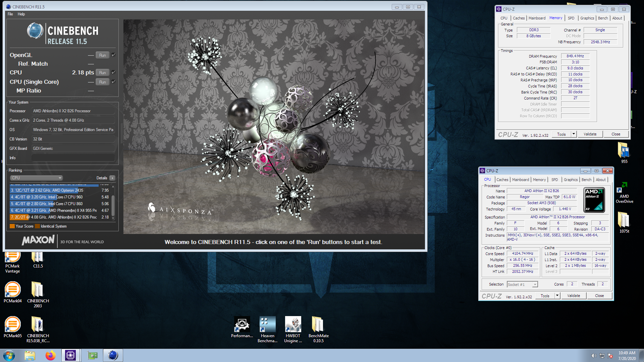Image resolution: width=644 pixels, height=362 pixels.
Task: Run the CPU benchmark
Action: tap(102, 73)
